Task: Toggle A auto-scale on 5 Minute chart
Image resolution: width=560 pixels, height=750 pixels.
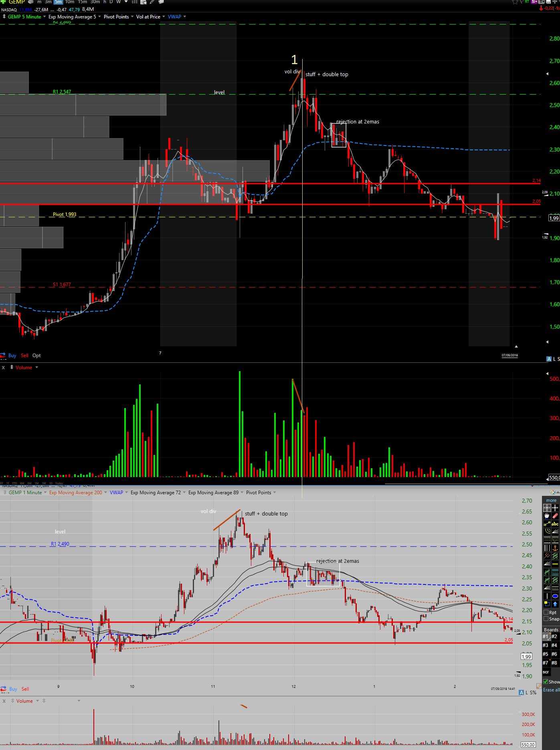Action: coord(549,359)
